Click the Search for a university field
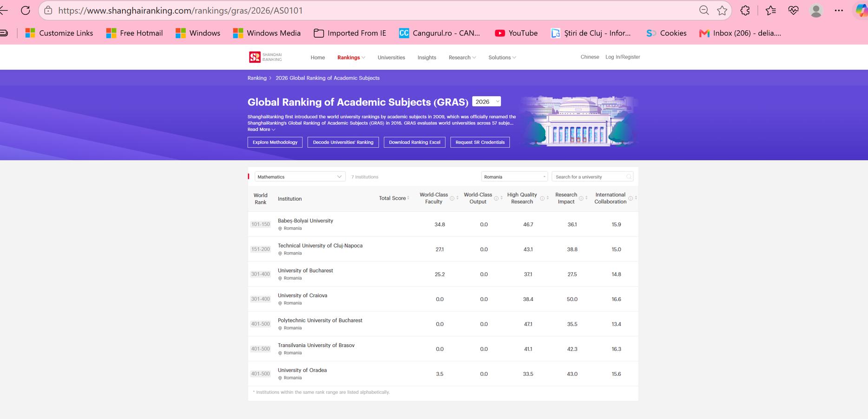 click(x=592, y=177)
